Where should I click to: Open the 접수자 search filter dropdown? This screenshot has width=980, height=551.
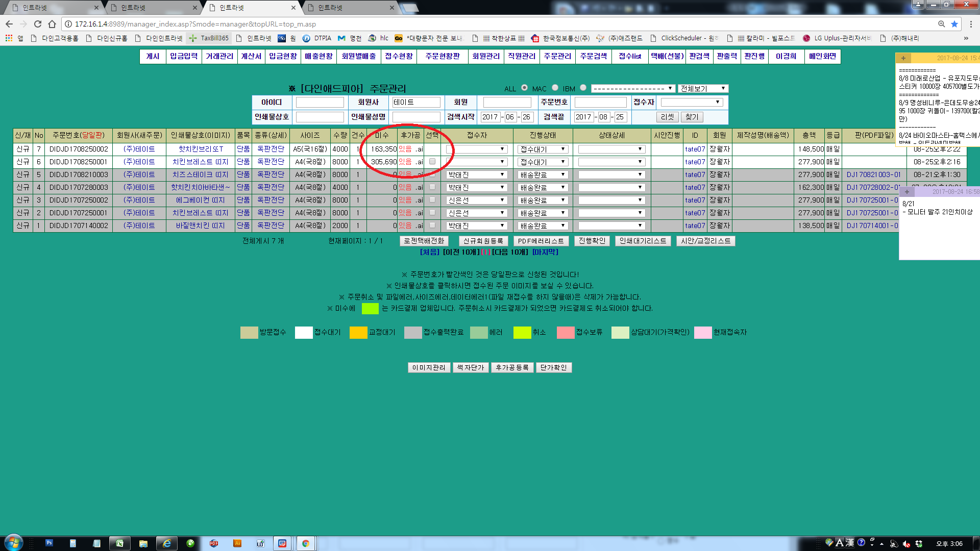pos(691,102)
